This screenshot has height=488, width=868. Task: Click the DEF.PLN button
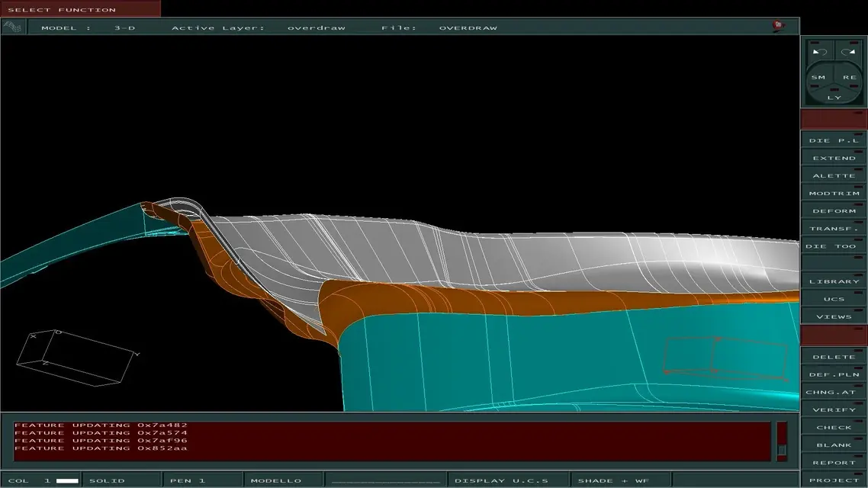pos(834,374)
